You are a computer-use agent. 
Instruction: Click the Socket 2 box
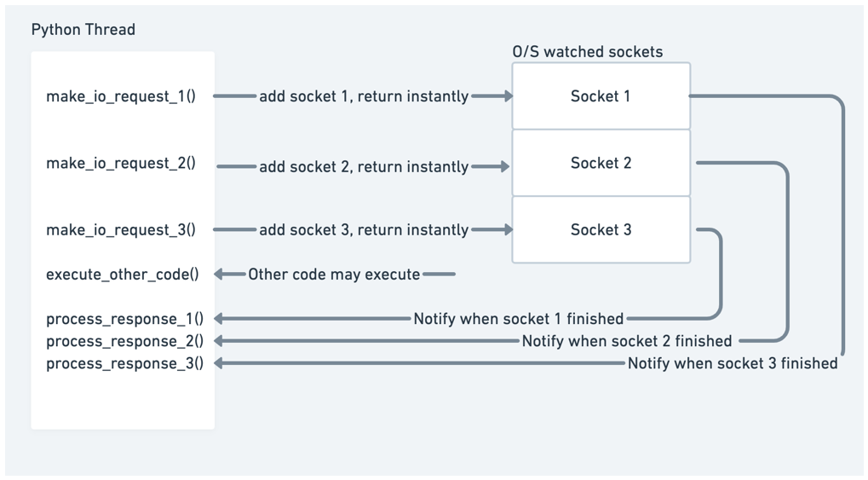click(601, 163)
